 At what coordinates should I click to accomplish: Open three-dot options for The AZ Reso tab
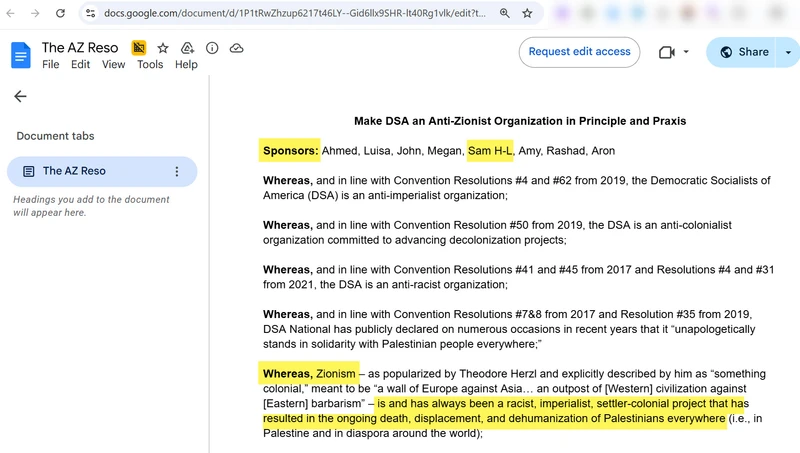pos(177,171)
